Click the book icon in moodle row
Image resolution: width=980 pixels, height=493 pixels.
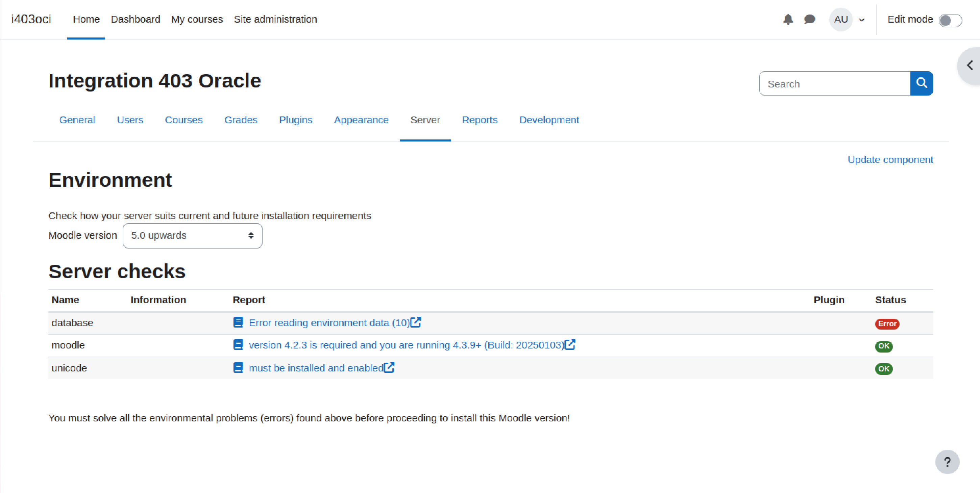coord(238,345)
